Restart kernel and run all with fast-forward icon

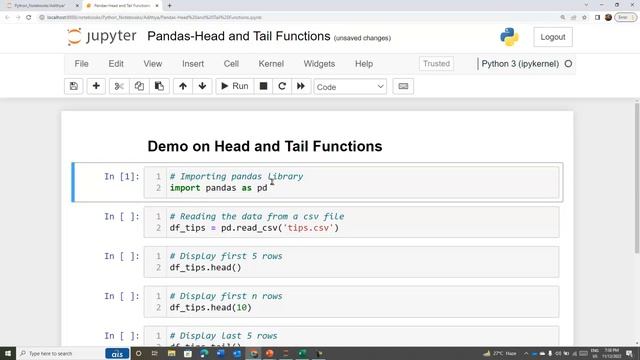(x=301, y=86)
